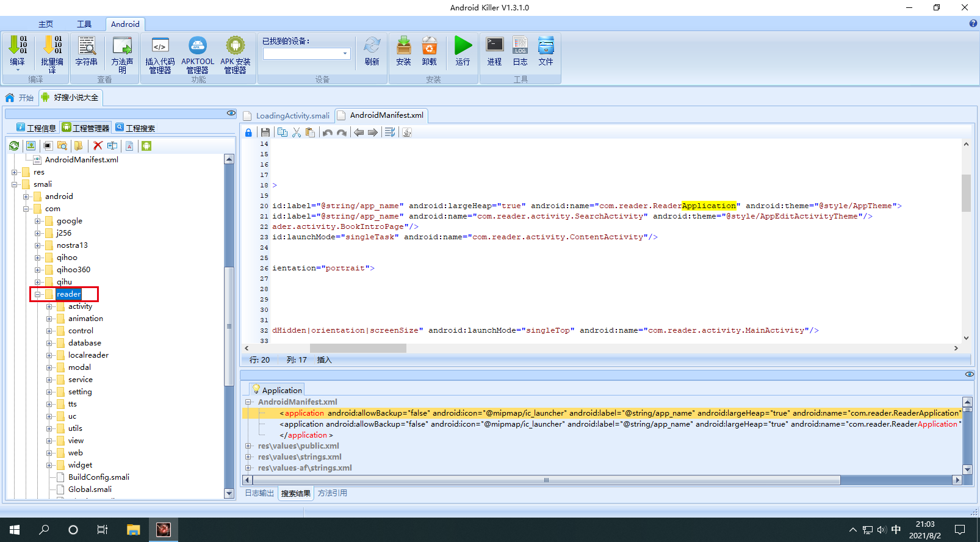Click the rename icon in project toolbar
Image resolution: width=980 pixels, height=542 pixels.
coord(112,146)
